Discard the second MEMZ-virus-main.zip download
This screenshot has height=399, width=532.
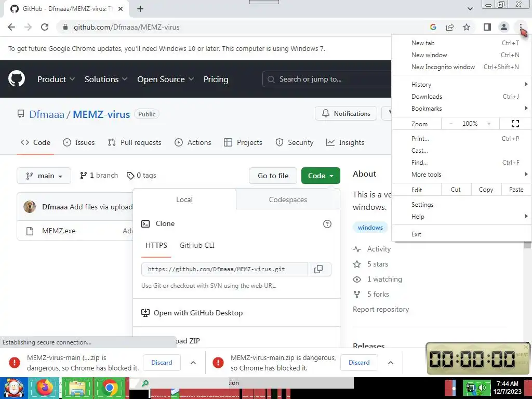point(359,363)
